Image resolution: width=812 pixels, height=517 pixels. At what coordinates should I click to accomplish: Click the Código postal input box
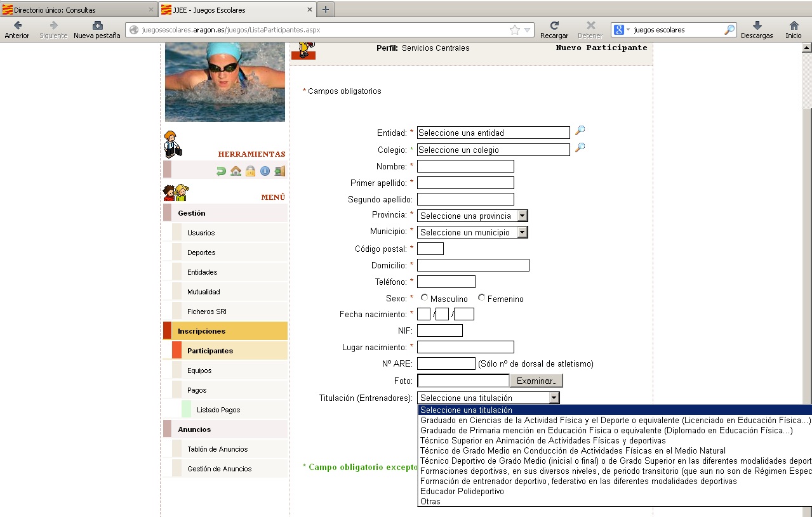click(430, 249)
